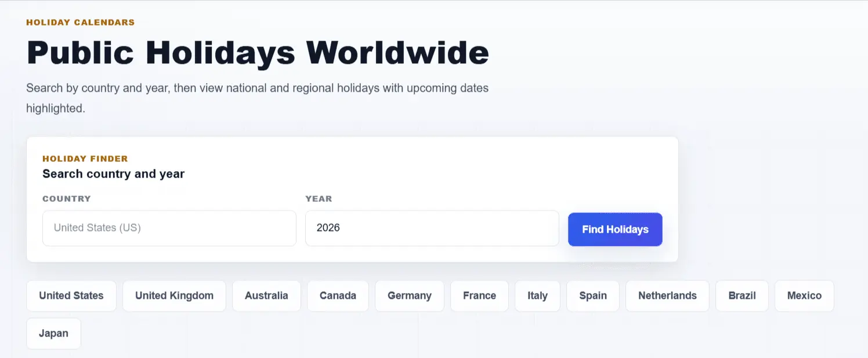Choose the Japan country chip

point(53,334)
